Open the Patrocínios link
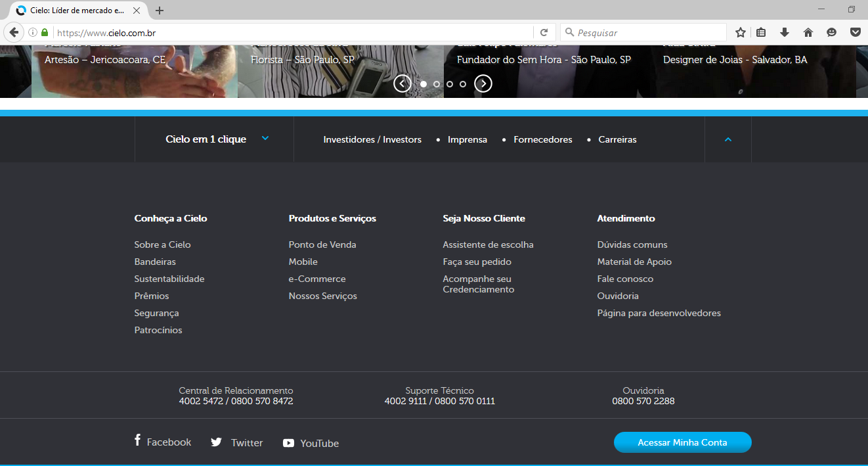This screenshot has height=466, width=868. pos(158,330)
